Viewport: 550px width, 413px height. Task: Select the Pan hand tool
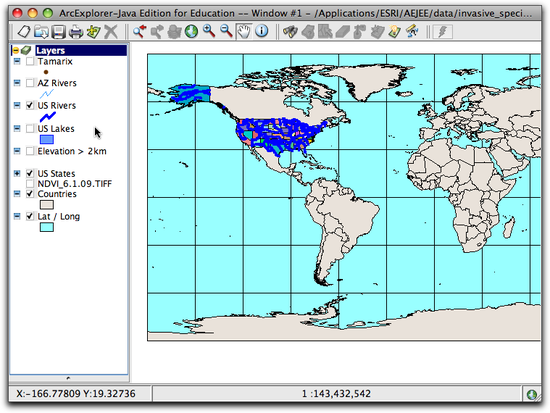click(244, 32)
